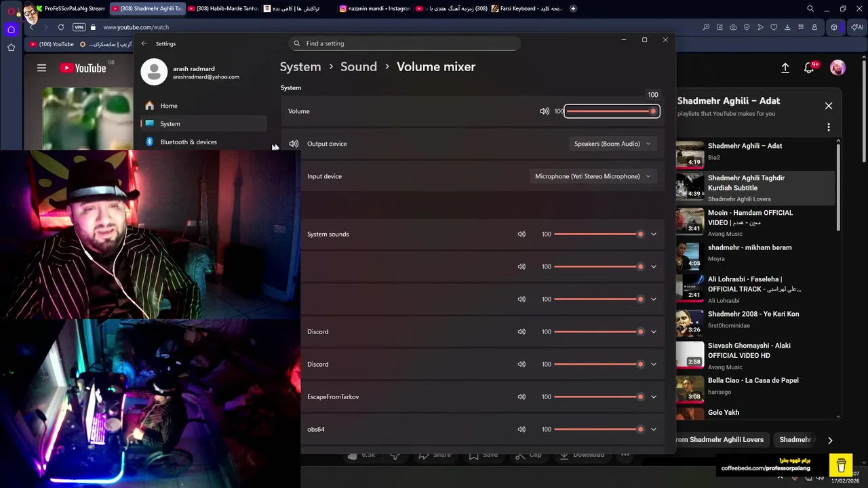Open Opera downloads icon
This screenshot has width=868, height=488.
tap(787, 27)
